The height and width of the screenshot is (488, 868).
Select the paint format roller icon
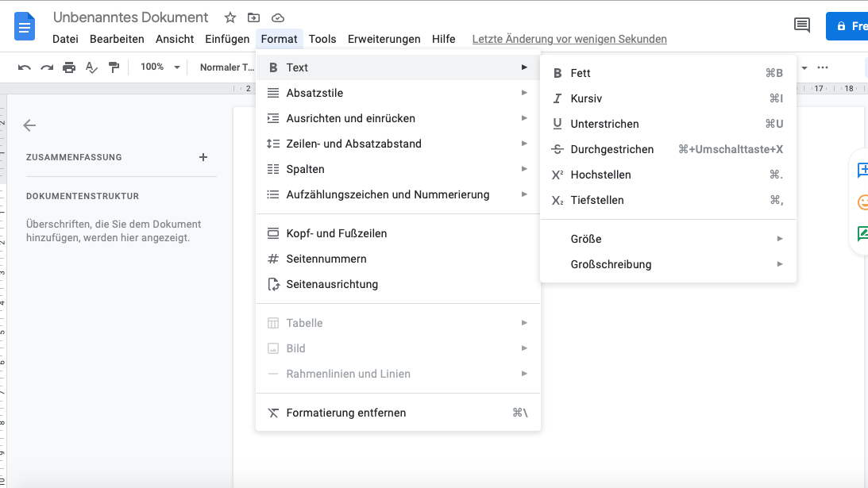[114, 67]
